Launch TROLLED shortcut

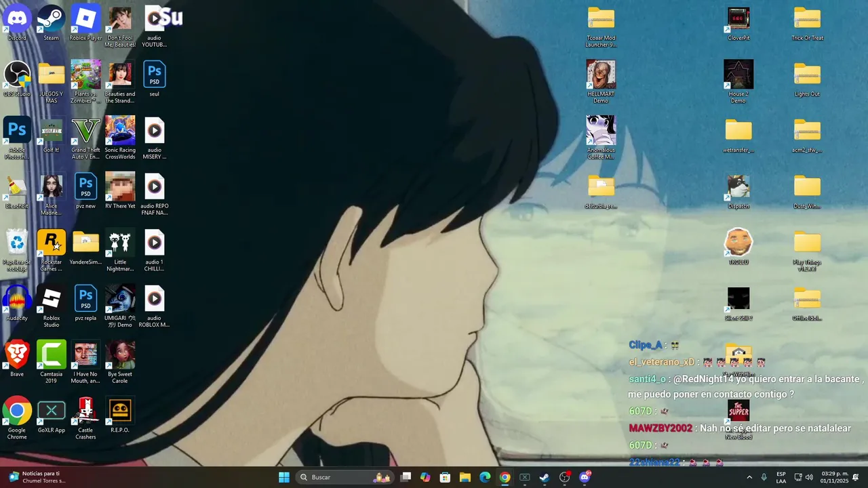pyautogui.click(x=738, y=247)
